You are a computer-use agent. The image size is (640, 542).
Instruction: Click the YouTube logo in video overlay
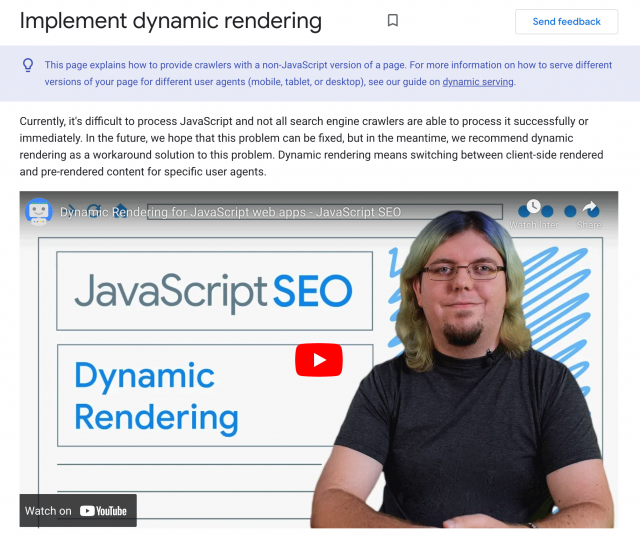(x=104, y=511)
